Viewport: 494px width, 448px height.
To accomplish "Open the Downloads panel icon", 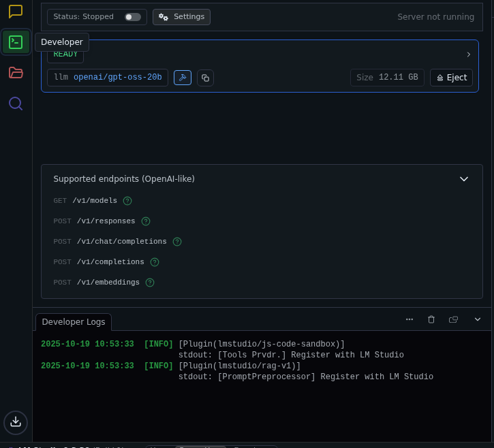I will pos(16,422).
